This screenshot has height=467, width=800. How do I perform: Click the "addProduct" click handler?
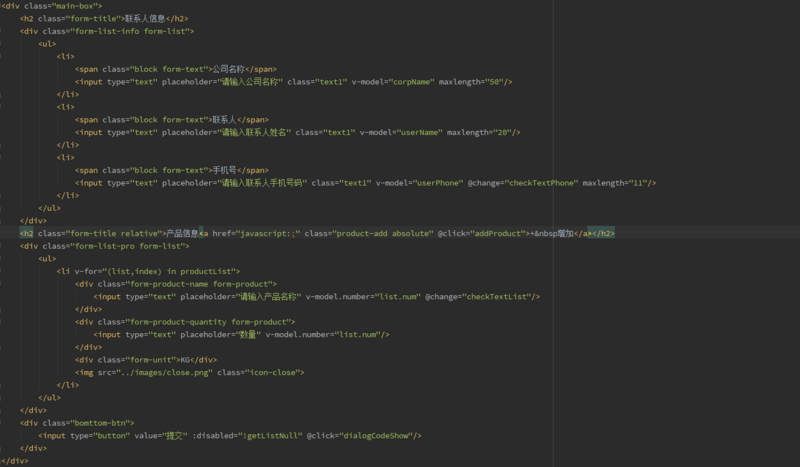(x=498, y=233)
